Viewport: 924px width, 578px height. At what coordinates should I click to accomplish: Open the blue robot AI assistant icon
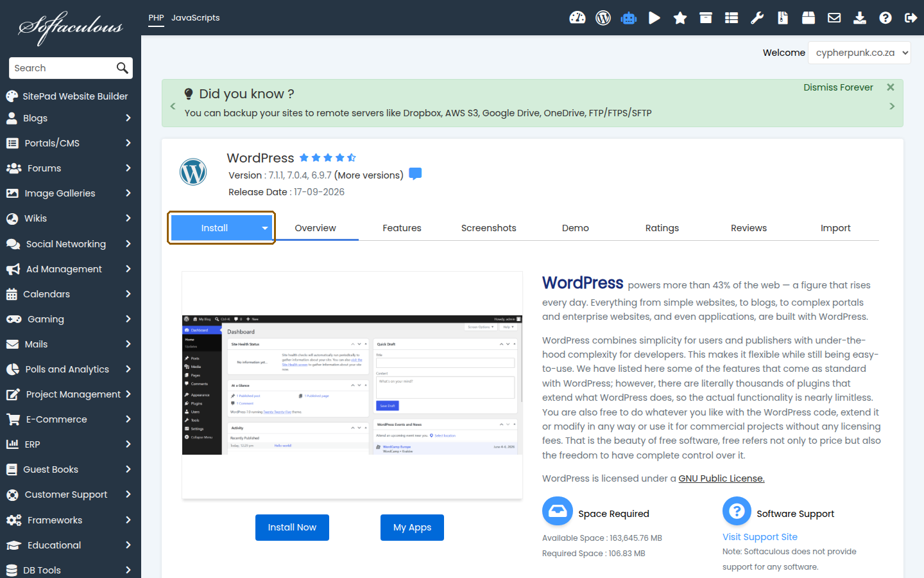(x=629, y=18)
